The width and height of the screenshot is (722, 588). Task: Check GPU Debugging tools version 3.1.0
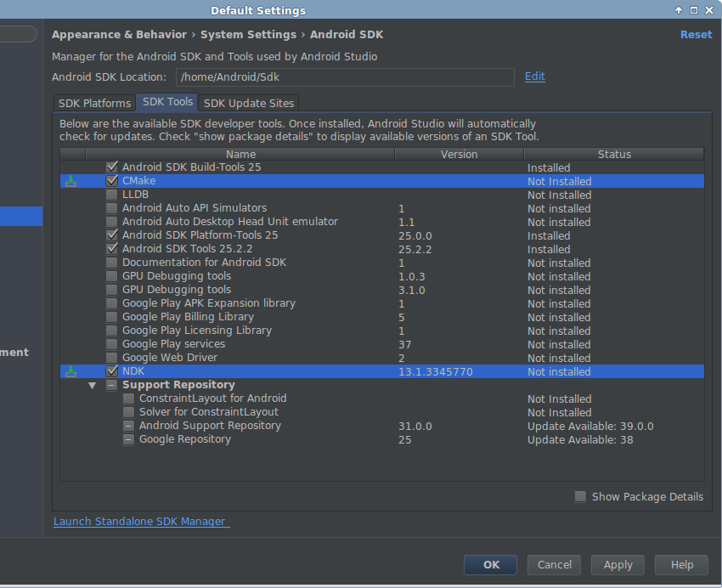pos(112,290)
